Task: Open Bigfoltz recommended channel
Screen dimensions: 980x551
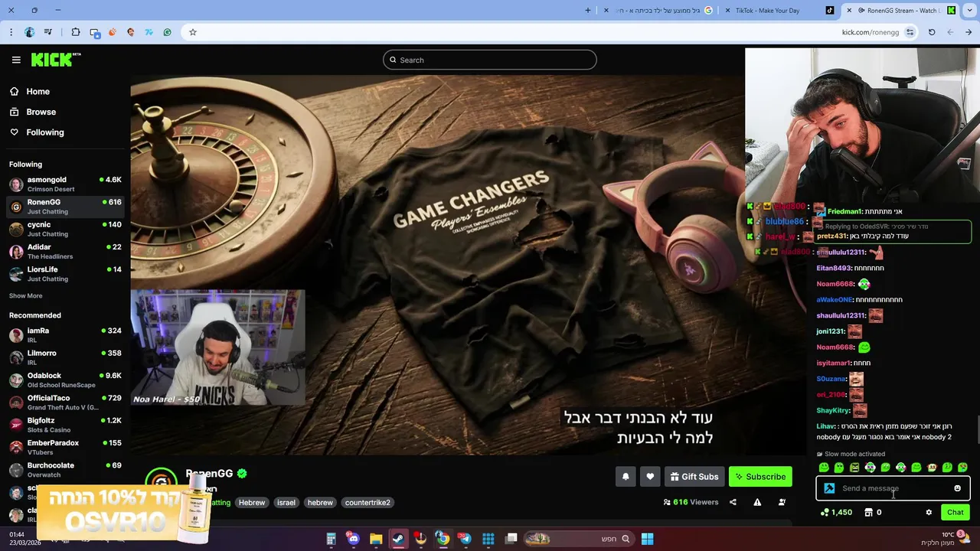Action: pos(65,425)
